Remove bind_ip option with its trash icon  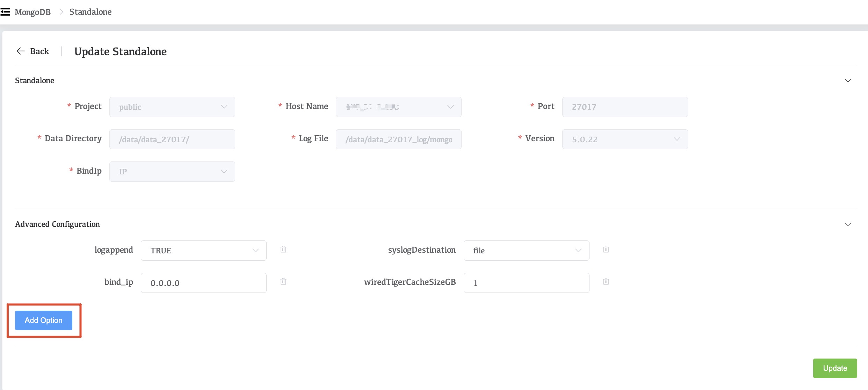(x=283, y=282)
